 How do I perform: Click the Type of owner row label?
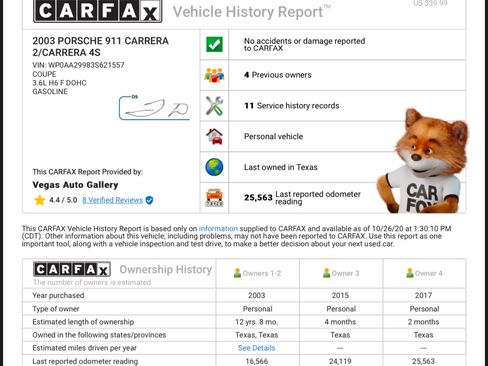[x=56, y=309]
